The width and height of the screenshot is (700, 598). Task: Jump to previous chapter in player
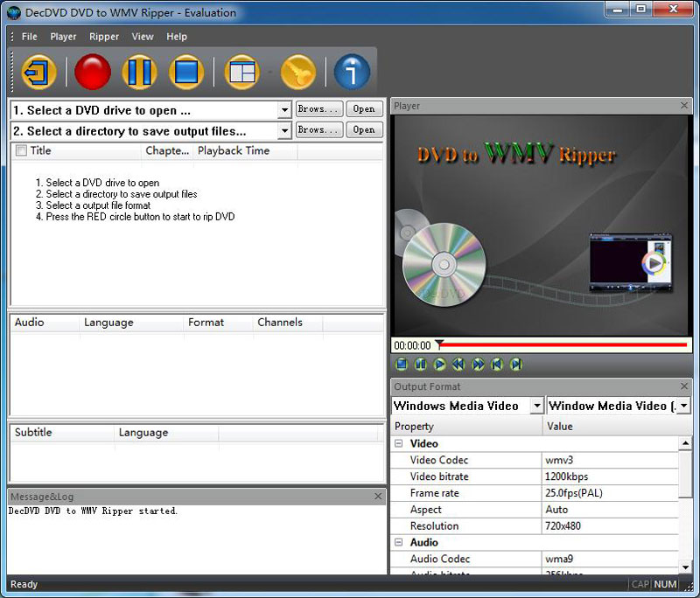pyautogui.click(x=497, y=365)
